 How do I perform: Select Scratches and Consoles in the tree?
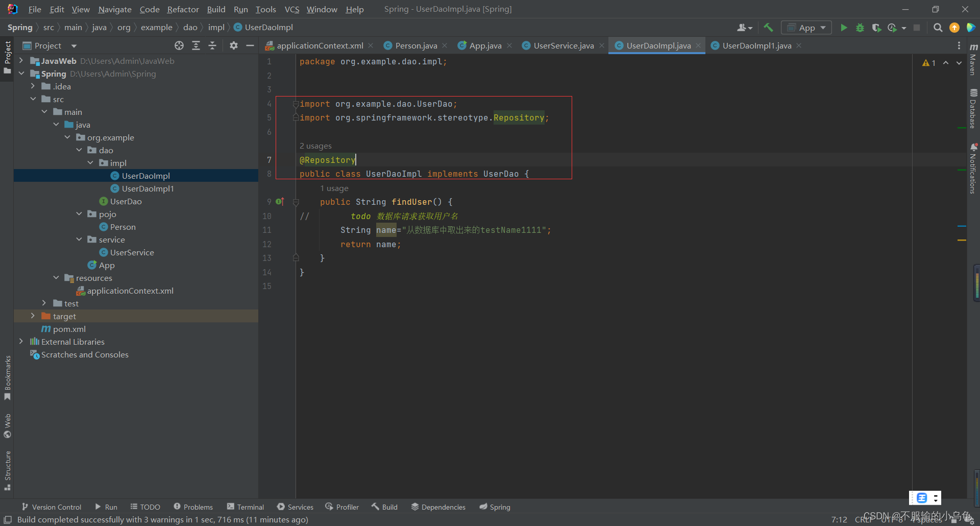(x=85, y=354)
